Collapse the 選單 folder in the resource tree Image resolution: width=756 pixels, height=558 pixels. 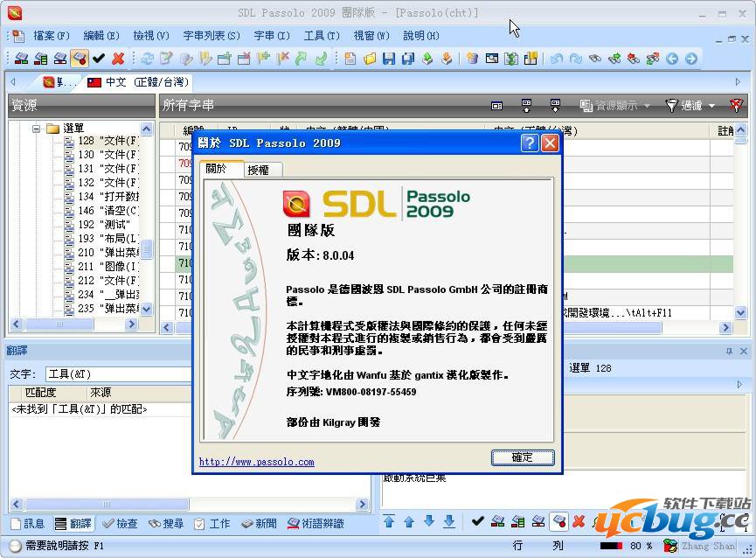click(38, 129)
